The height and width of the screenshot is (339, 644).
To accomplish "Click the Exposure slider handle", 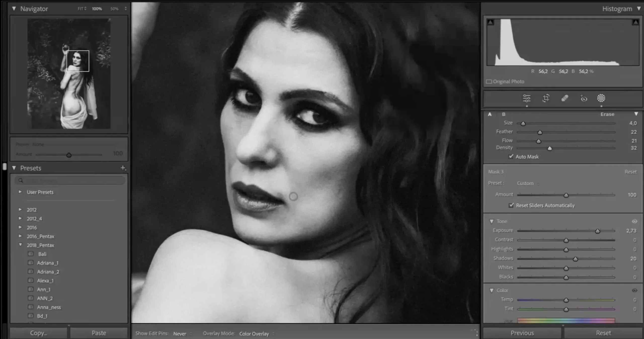I will [x=597, y=231].
